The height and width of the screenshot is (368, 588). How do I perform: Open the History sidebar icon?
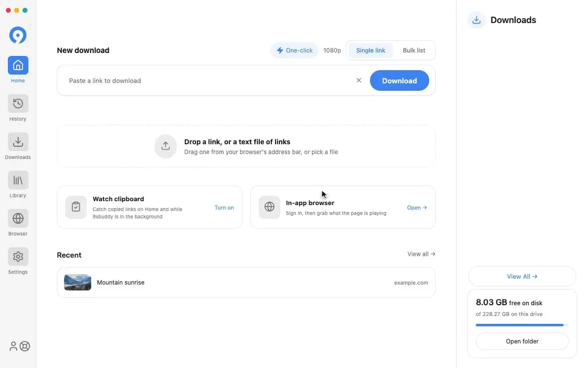click(18, 104)
